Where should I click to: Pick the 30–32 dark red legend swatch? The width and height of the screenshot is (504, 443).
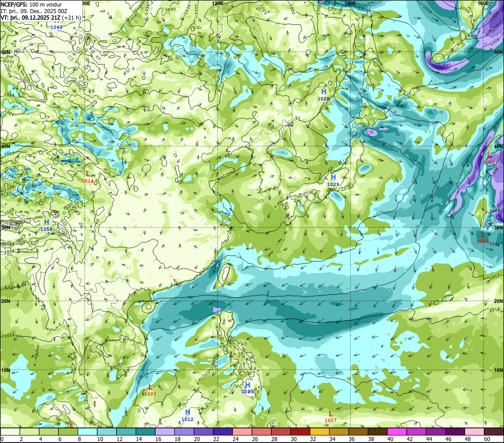300,431
